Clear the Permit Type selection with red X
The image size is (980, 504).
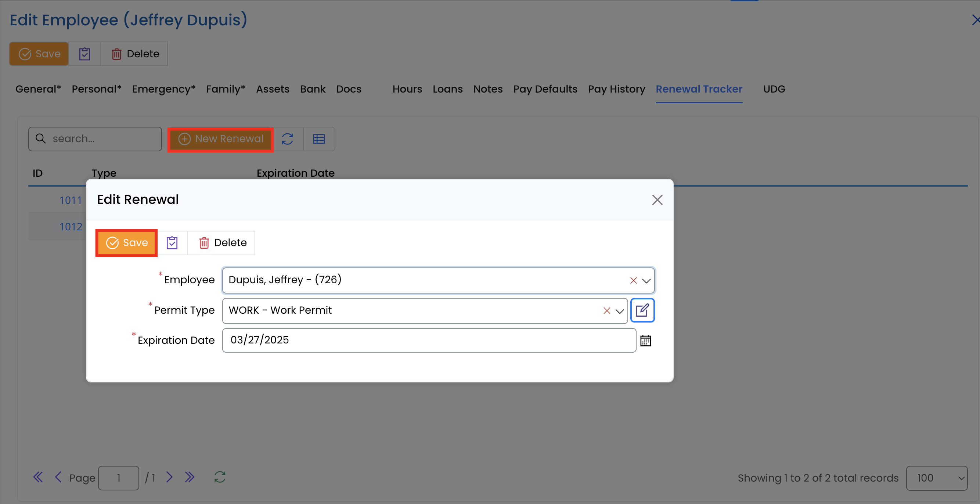(x=606, y=311)
